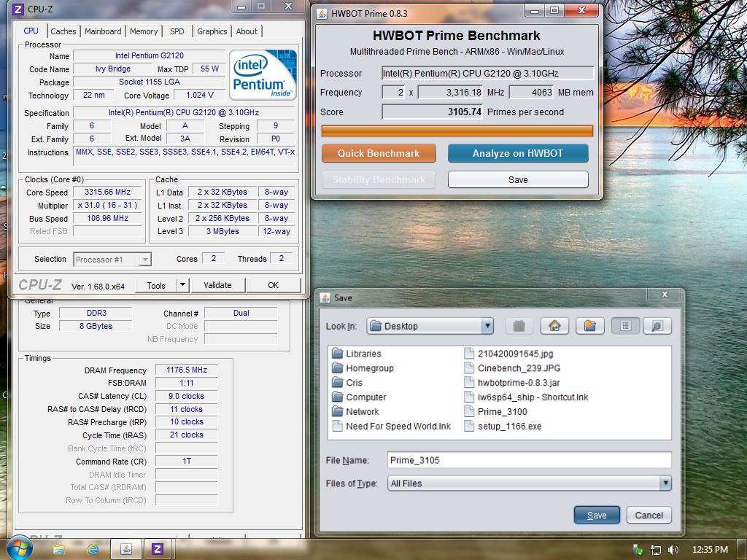Open the volume control in system tray

coord(673,550)
